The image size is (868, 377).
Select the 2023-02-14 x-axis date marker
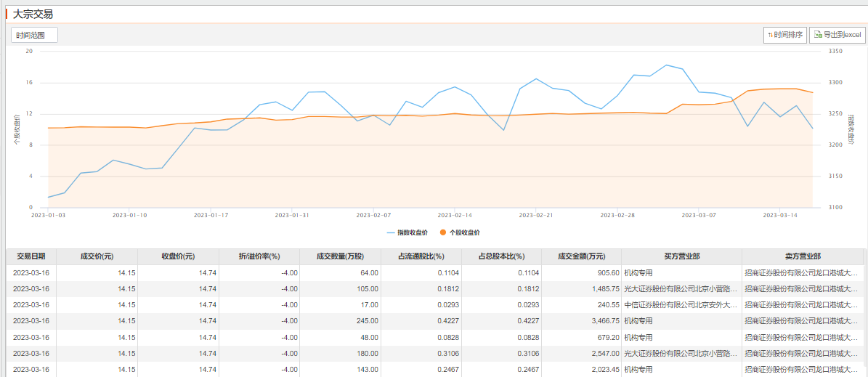(455, 215)
